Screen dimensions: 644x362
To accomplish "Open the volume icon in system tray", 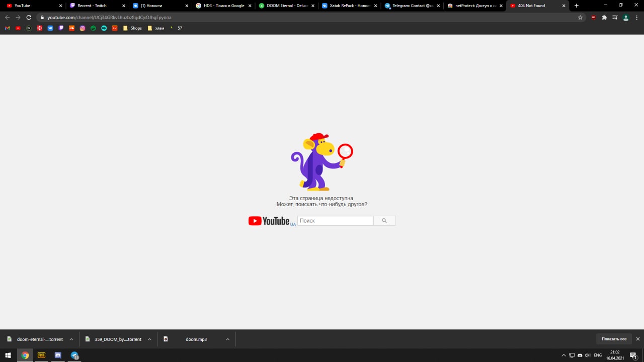I will [588, 355].
